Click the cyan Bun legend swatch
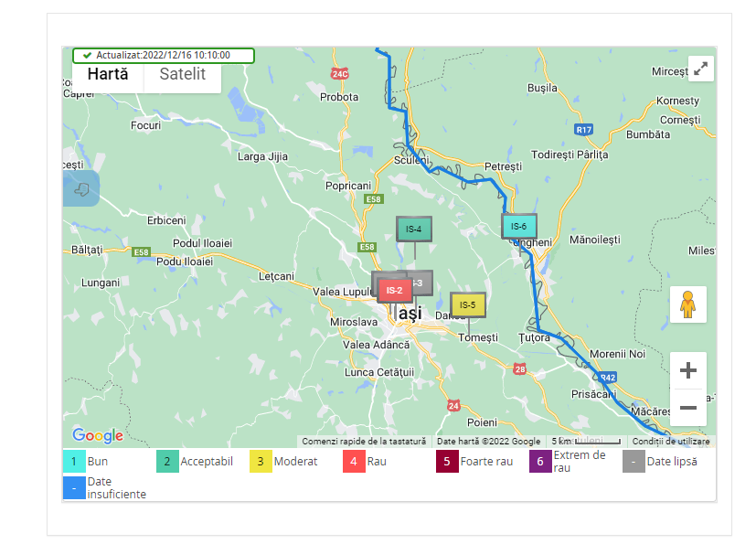The image size is (756, 555). [x=74, y=462]
